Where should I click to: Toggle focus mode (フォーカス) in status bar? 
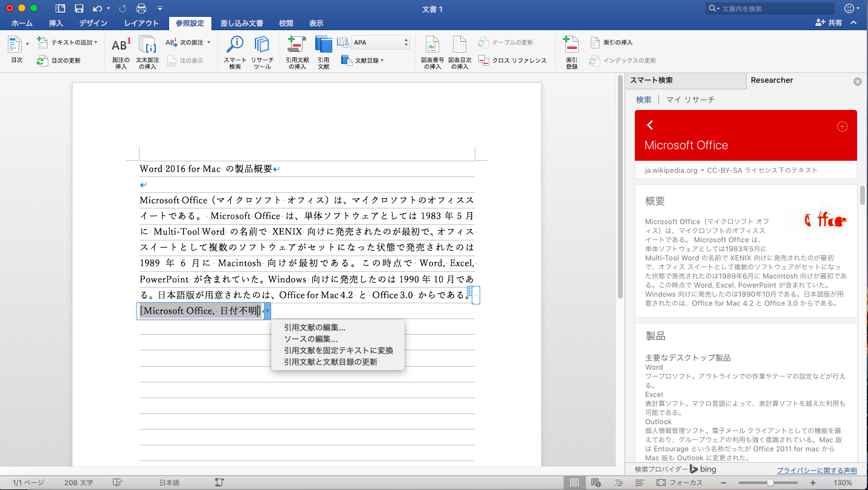coord(680,483)
